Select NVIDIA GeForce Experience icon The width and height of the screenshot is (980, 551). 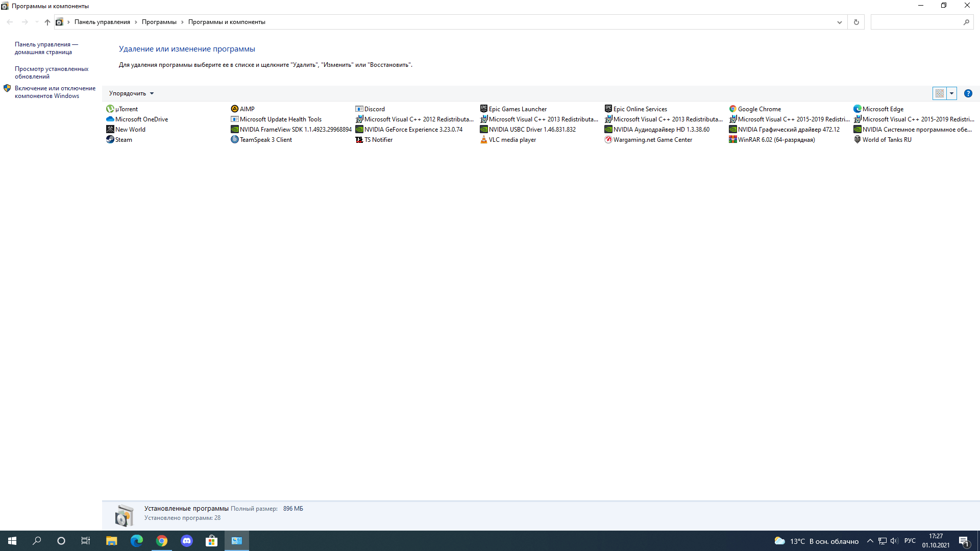(359, 129)
